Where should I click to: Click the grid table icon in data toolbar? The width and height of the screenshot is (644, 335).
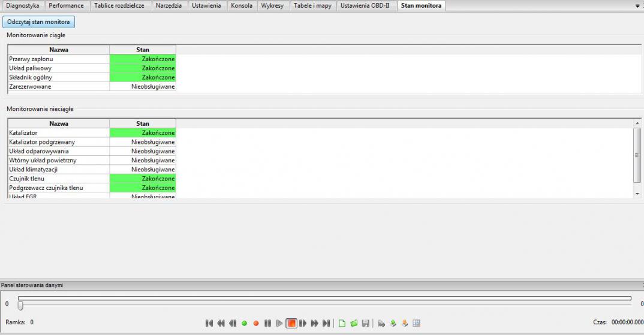click(x=417, y=324)
